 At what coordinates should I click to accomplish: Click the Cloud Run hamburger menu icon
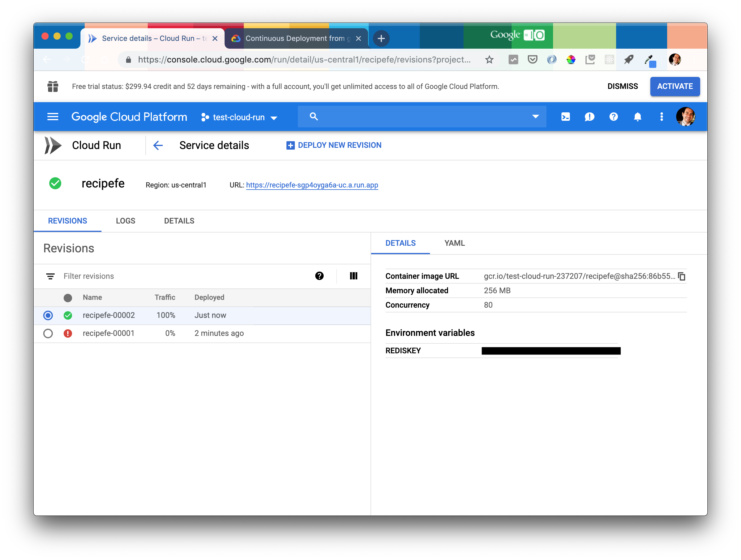(52, 117)
